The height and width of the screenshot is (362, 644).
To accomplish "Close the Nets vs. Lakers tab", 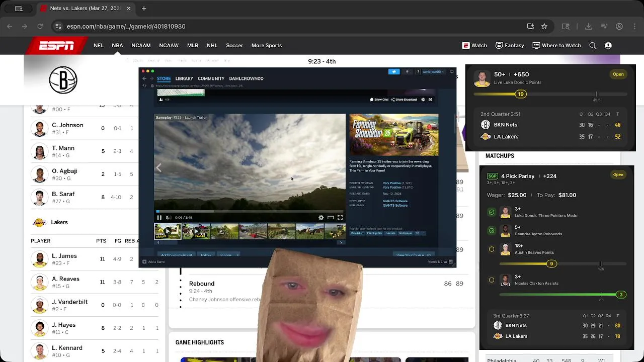I will coord(128,8).
